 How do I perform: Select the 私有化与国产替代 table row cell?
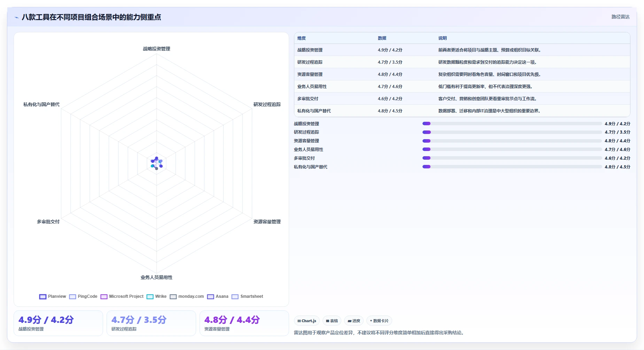point(314,111)
